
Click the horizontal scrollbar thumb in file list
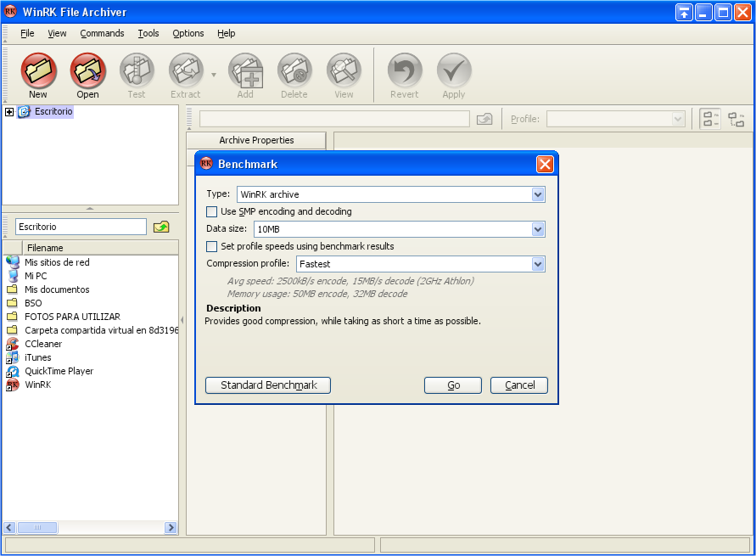pyautogui.click(x=37, y=527)
